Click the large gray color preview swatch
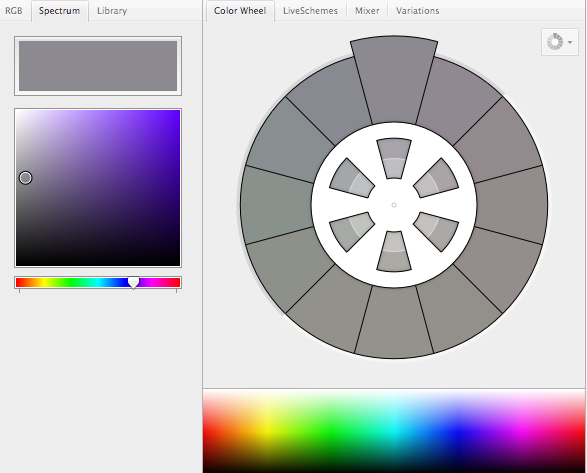Screen dimensions: 587x473 98,66
